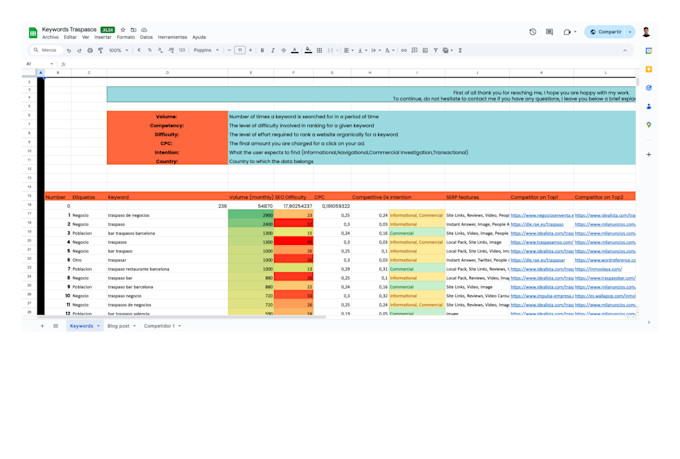680x459 pixels.
Task: Search the Menús box
Action: pos(46,50)
